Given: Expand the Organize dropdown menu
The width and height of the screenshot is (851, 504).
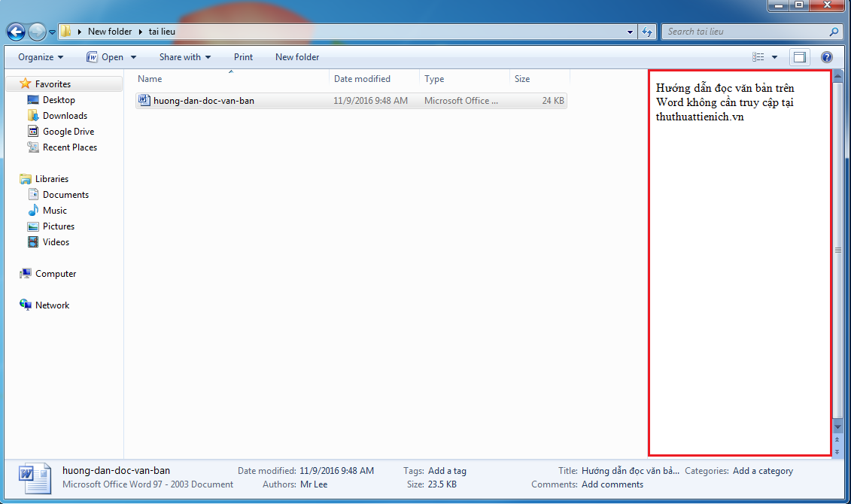Looking at the screenshot, I should pyautogui.click(x=41, y=57).
